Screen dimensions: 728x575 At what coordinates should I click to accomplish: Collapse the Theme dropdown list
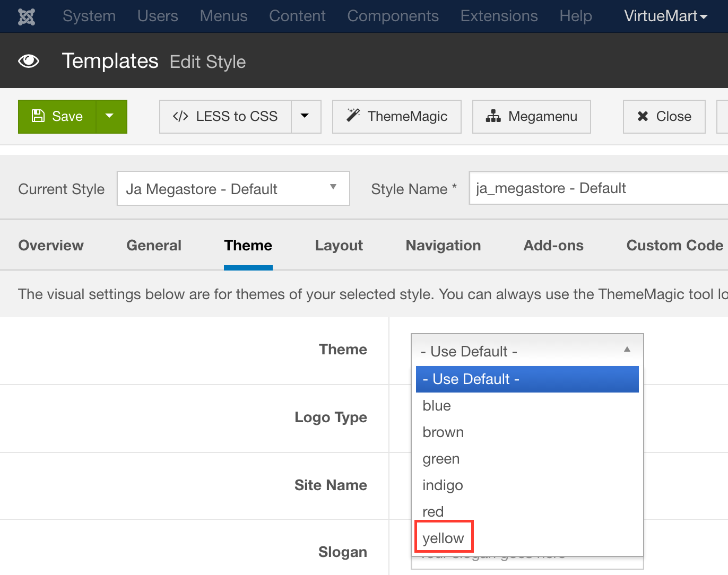(527, 350)
